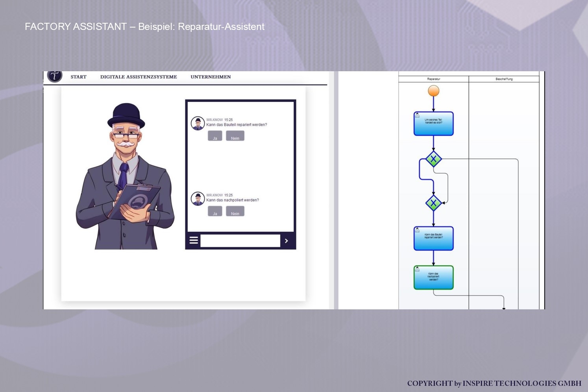Screen dimensions: 588x392
Task: Open the START menu item
Action: tap(78, 77)
